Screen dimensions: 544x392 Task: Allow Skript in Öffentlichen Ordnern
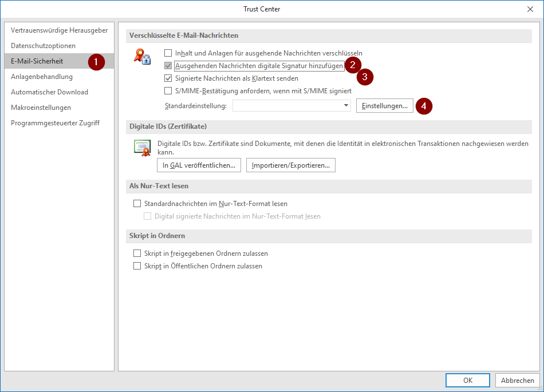pyautogui.click(x=137, y=266)
